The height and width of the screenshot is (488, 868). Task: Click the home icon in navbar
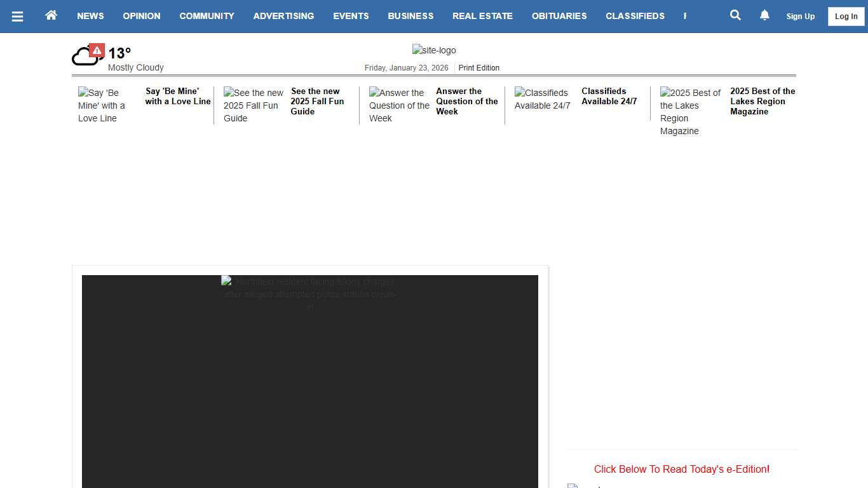click(x=51, y=15)
